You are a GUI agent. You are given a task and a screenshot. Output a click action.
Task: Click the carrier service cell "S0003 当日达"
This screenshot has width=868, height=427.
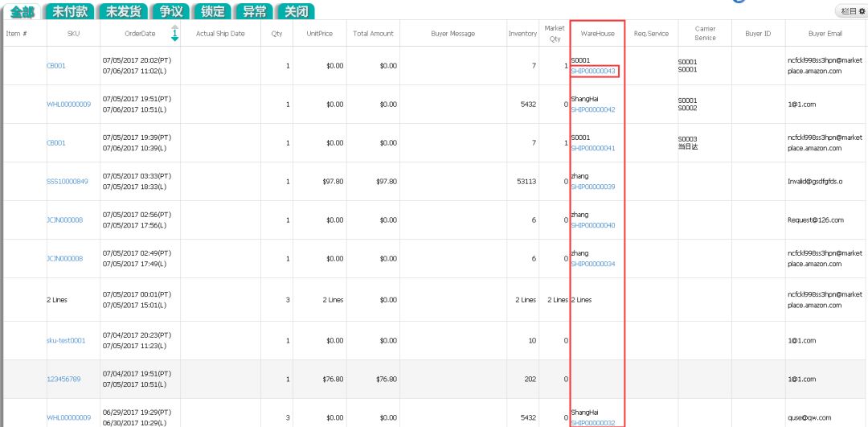688,143
